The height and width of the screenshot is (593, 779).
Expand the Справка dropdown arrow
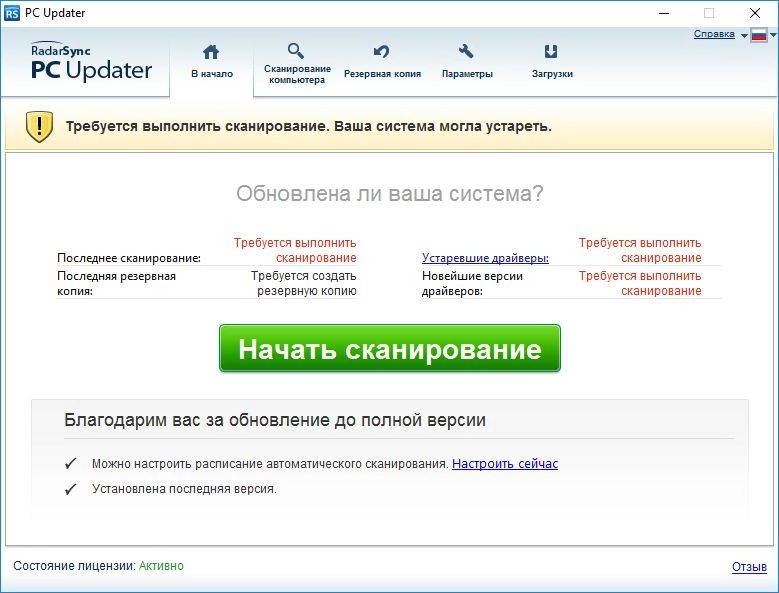click(x=744, y=36)
